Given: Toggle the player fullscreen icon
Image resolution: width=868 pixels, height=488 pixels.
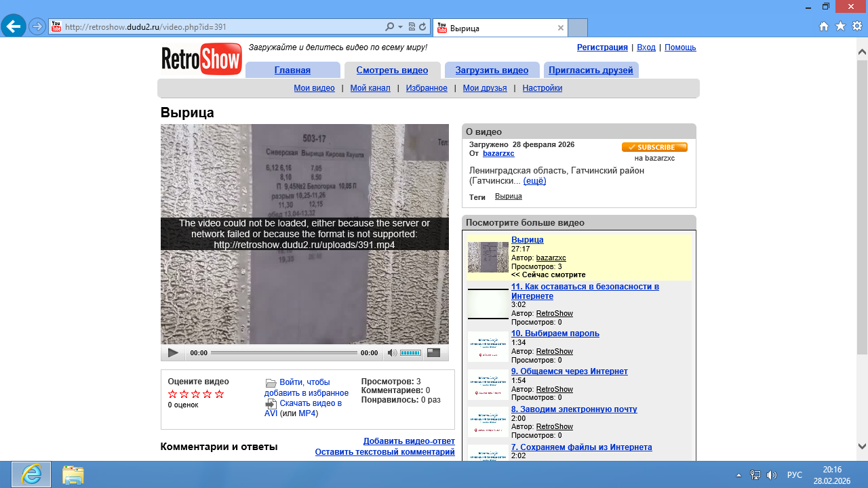Looking at the screenshot, I should (433, 353).
